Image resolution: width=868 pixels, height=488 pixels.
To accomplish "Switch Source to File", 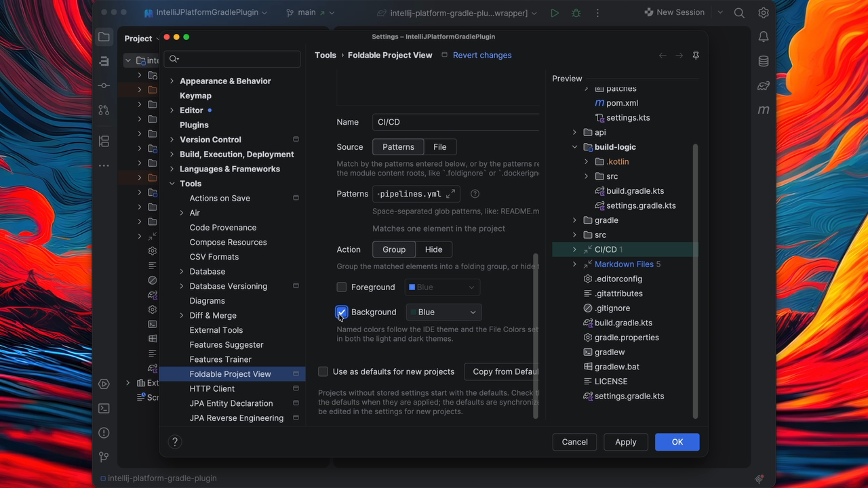I will coord(440,147).
